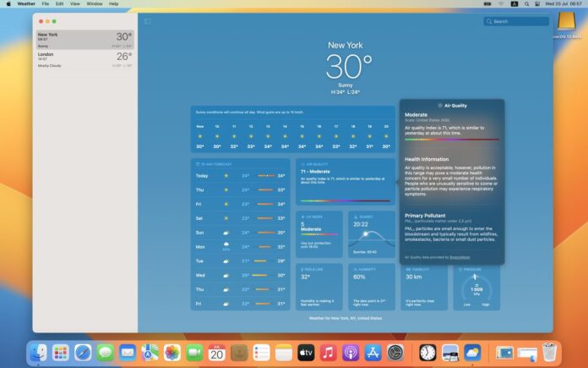
Task: Open Messages from the Dock
Action: point(106,353)
